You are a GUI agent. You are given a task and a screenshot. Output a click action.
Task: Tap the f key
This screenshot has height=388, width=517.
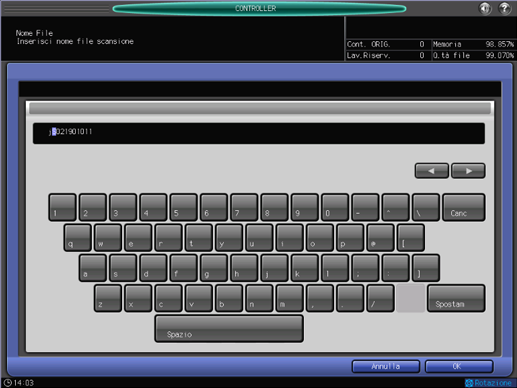tap(183, 268)
